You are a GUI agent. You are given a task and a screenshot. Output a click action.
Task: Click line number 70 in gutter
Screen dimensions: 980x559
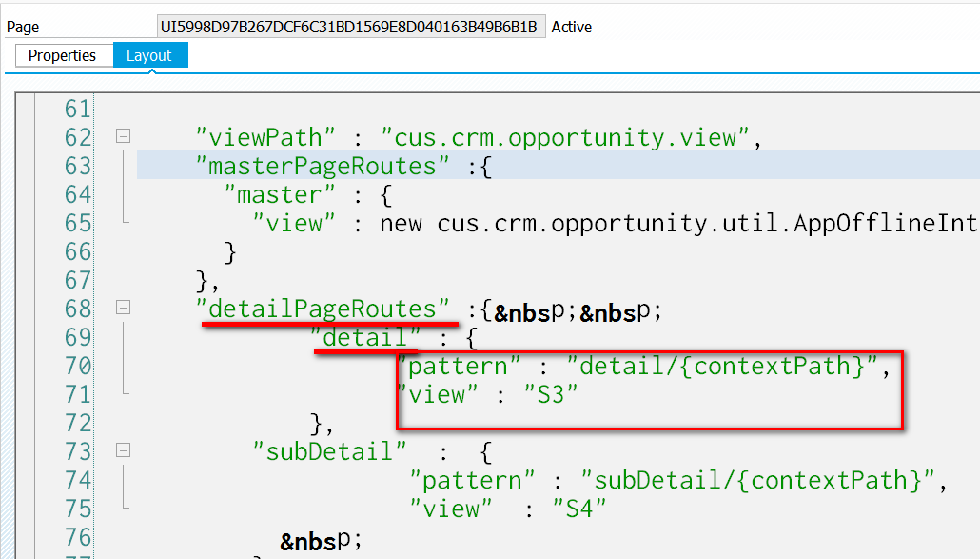tap(78, 367)
